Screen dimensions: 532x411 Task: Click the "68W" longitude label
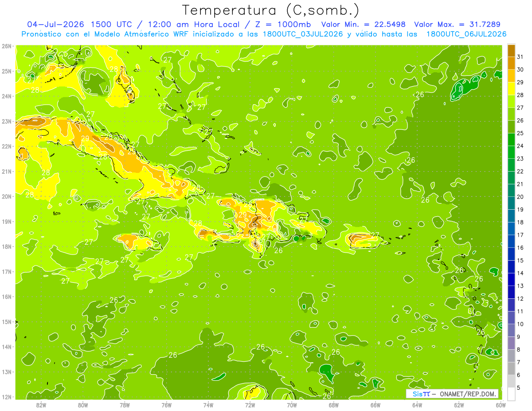pyautogui.click(x=333, y=405)
